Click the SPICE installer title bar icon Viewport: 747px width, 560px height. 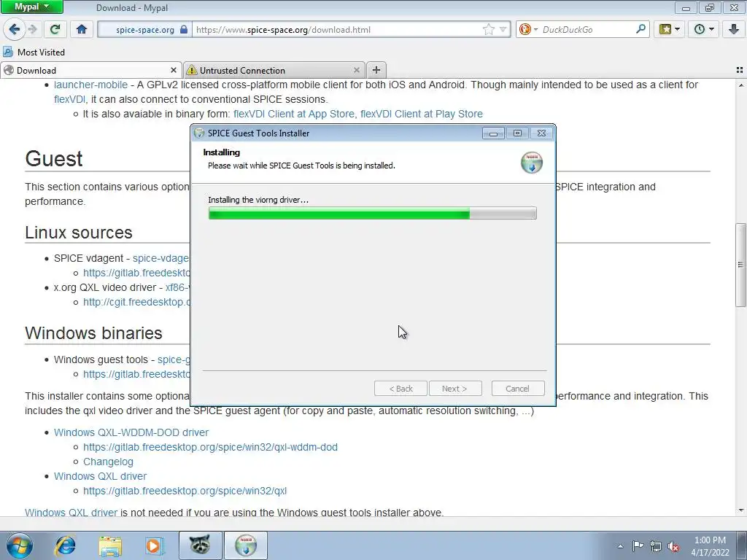200,133
